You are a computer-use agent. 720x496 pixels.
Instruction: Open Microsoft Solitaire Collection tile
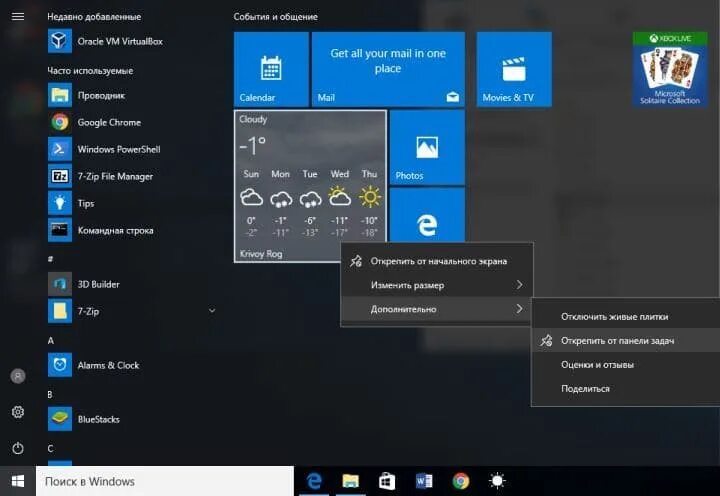[x=670, y=69]
